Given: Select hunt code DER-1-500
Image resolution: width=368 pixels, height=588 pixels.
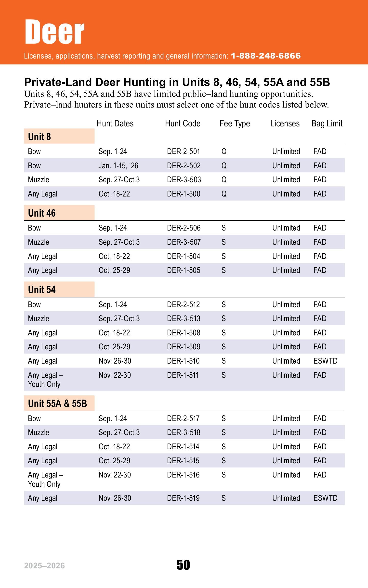Looking at the screenshot, I should pos(184,194).
